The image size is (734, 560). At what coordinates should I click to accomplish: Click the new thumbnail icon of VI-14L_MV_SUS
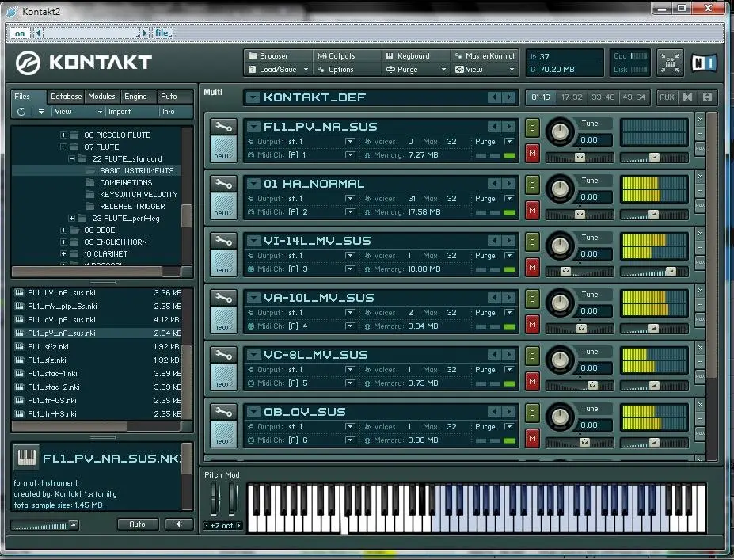point(223,263)
